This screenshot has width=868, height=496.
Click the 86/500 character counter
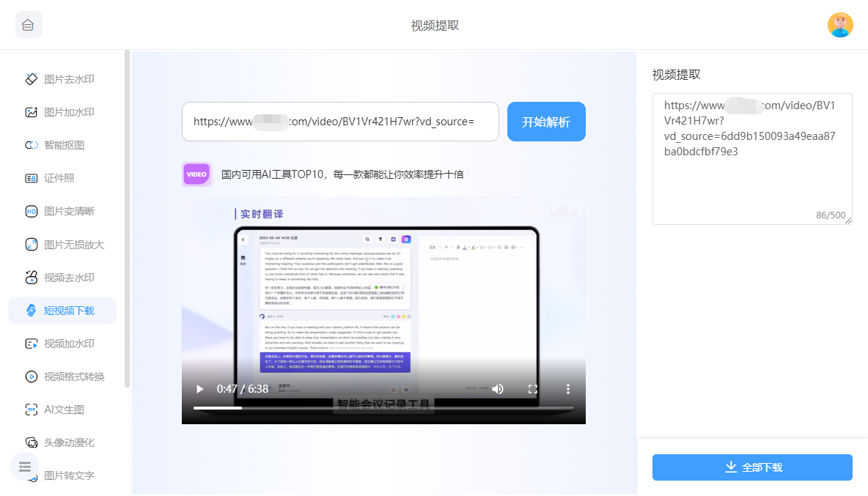pyautogui.click(x=831, y=215)
